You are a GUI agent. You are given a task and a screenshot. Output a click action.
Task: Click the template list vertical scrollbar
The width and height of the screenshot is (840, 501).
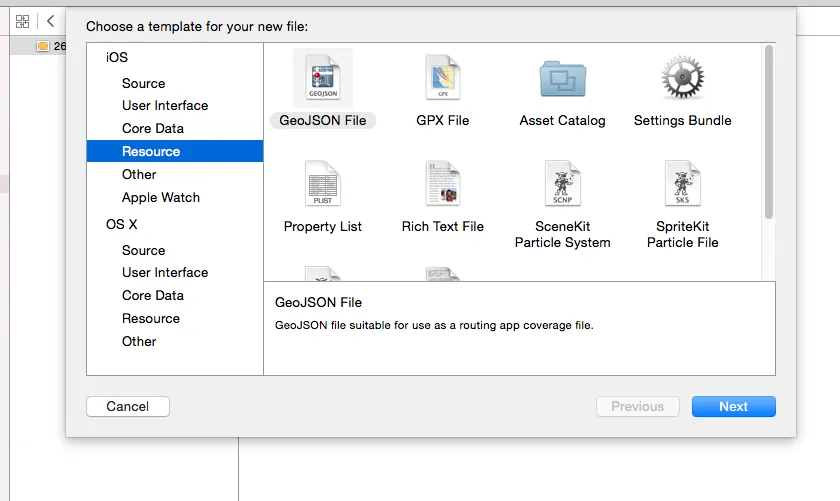[769, 132]
